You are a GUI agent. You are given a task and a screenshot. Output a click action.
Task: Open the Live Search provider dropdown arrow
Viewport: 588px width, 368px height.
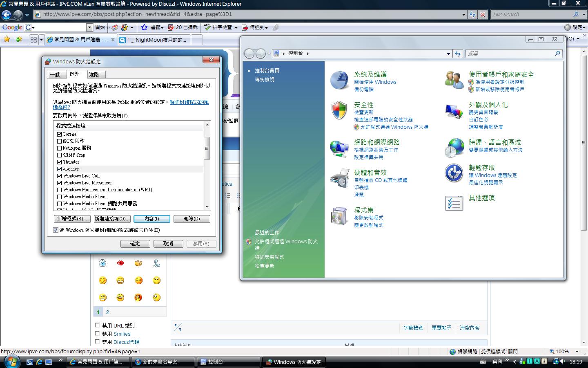[583, 14]
